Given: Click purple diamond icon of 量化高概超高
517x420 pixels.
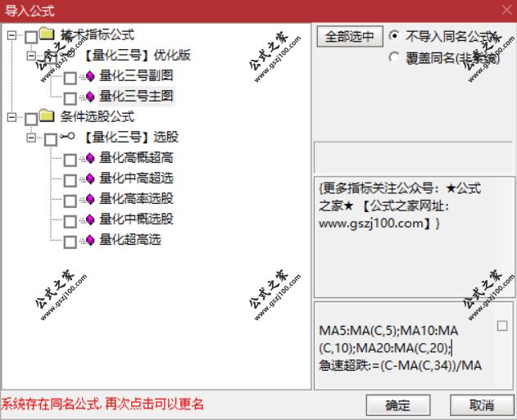Looking at the screenshot, I should (90, 158).
